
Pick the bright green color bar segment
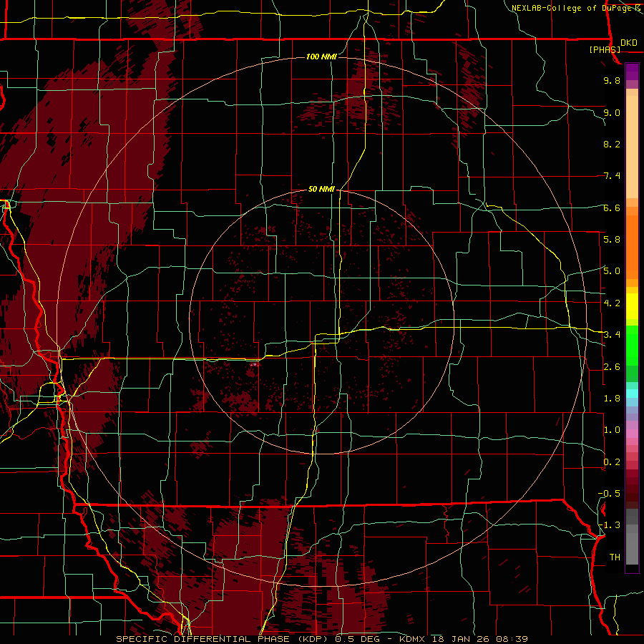pyautogui.click(x=632, y=345)
